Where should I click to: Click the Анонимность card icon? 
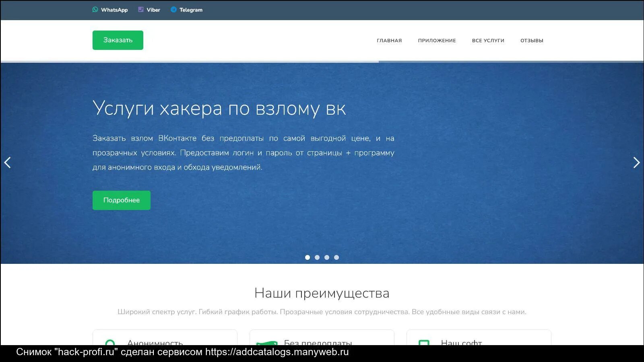pyautogui.click(x=110, y=342)
